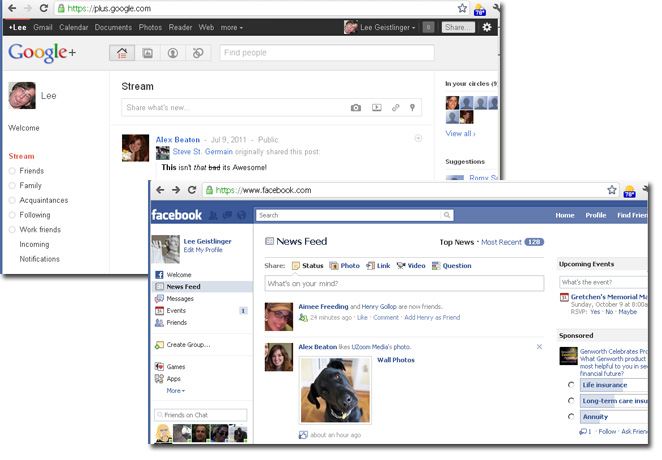Open Facebook notifications globe icon
The image size is (662, 460).
click(x=241, y=216)
